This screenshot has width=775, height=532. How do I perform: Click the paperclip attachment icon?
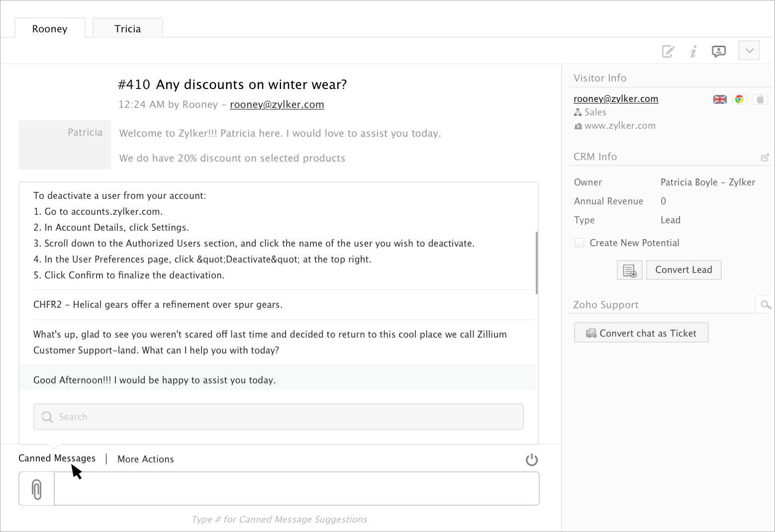point(36,489)
